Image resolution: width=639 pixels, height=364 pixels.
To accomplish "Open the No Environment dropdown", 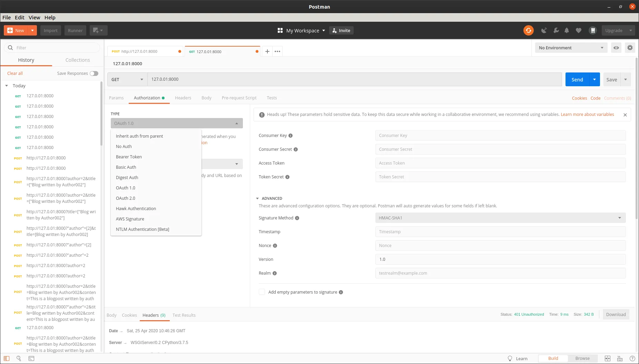I will (x=571, y=48).
